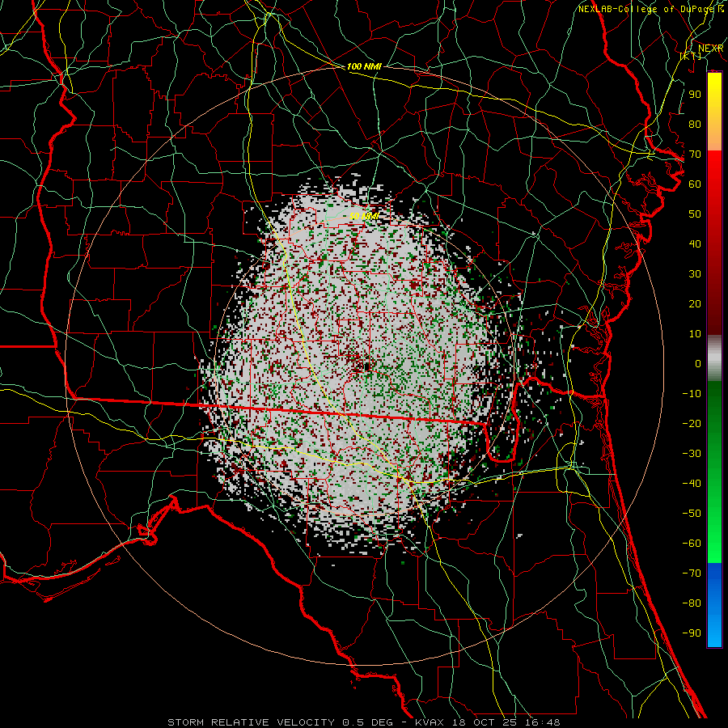Select the -40 value on the velocity scale

[x=692, y=484]
